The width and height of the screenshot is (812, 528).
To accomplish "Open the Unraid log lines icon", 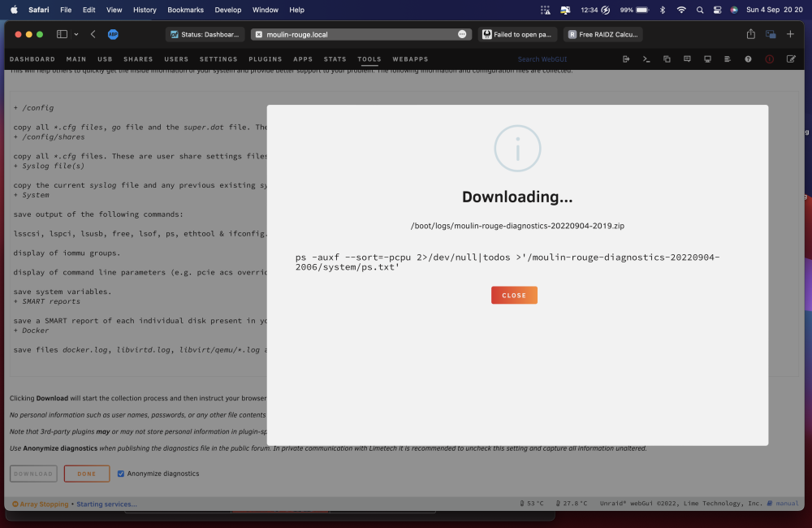I will 728,59.
